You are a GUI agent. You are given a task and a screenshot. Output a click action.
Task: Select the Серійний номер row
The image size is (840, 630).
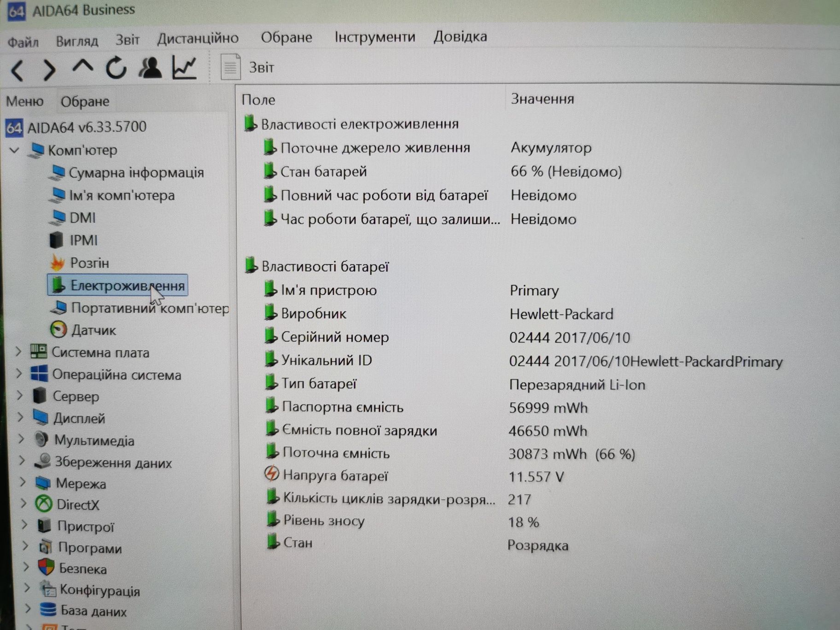447,338
